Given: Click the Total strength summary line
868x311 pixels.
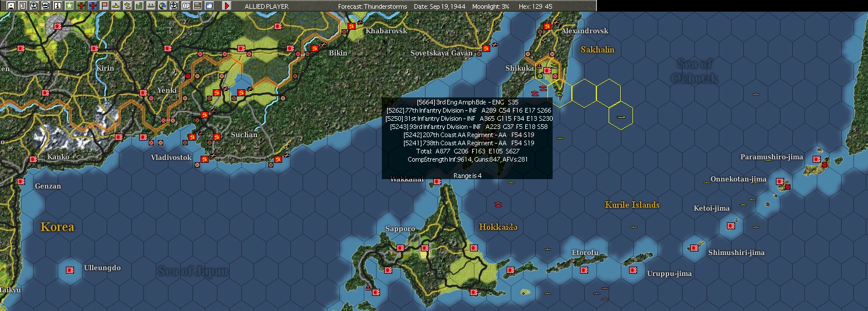Looking at the screenshot, I should pos(468,151).
